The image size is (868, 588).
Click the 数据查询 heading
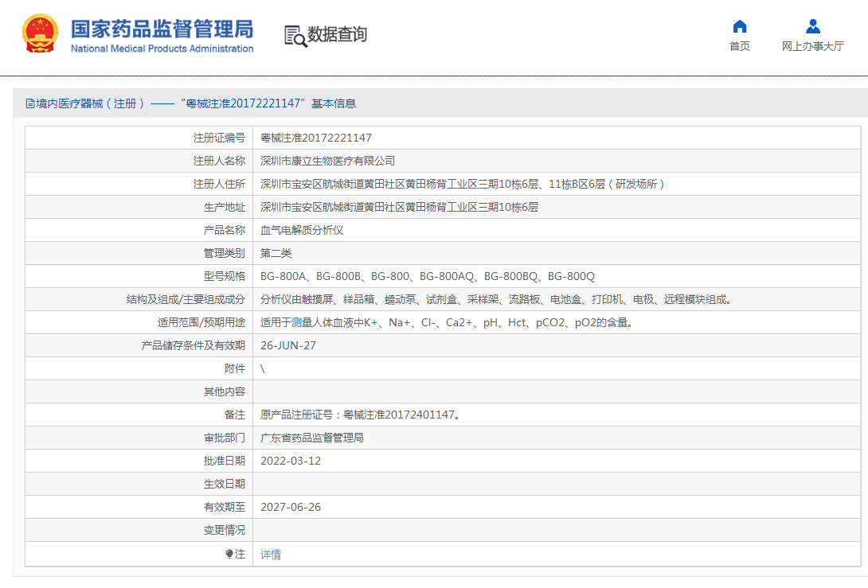[337, 34]
